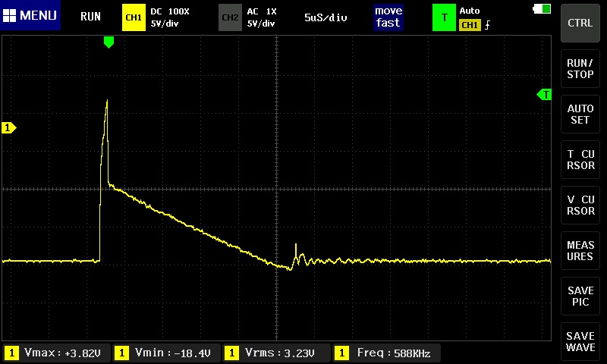This screenshot has height=364, width=607.
Task: Click the yellow channel 1 ground marker on left edge
Action: pos(9,128)
